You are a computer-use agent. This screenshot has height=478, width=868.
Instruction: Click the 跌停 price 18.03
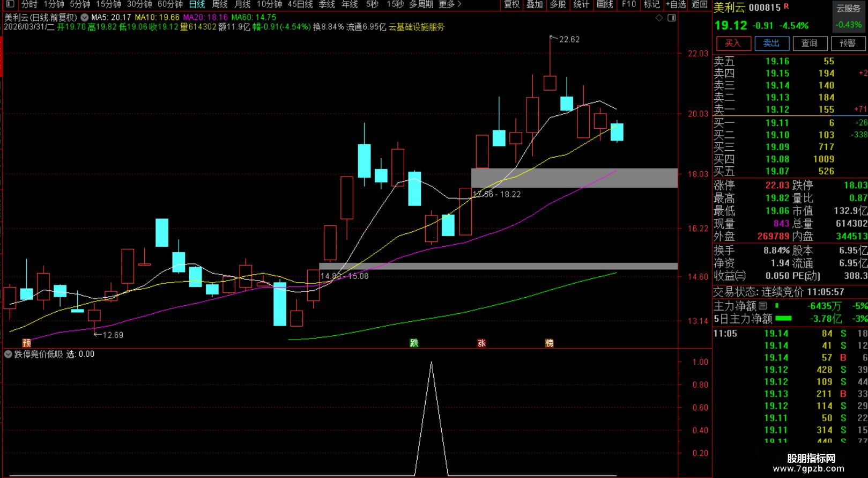[x=855, y=185]
